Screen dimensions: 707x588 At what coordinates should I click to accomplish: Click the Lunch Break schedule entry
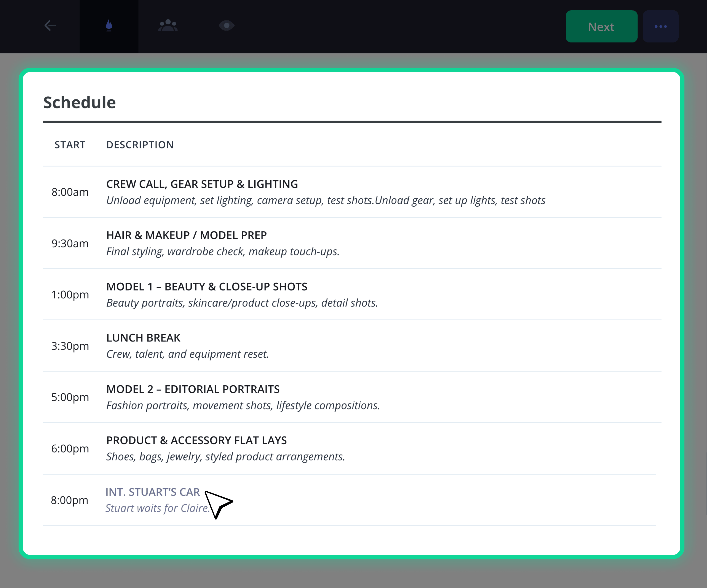[352, 346]
